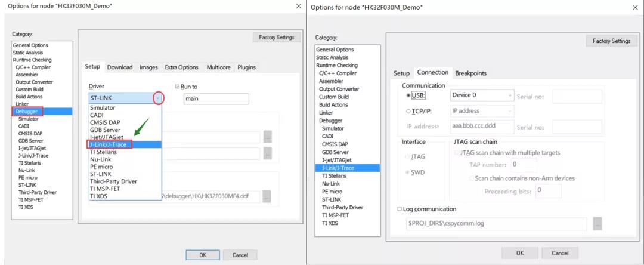Switch to the Download tab
644x265 pixels.
pyautogui.click(x=120, y=67)
